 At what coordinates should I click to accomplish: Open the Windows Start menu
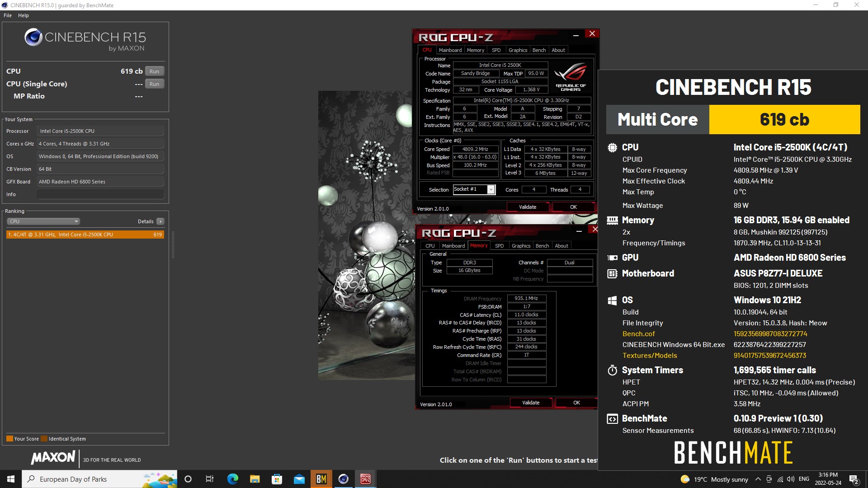pyautogui.click(x=11, y=479)
